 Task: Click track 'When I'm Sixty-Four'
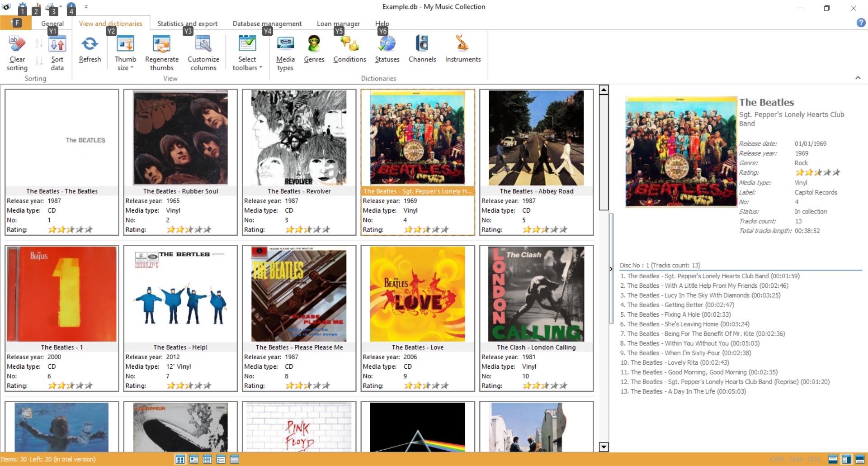coord(685,353)
